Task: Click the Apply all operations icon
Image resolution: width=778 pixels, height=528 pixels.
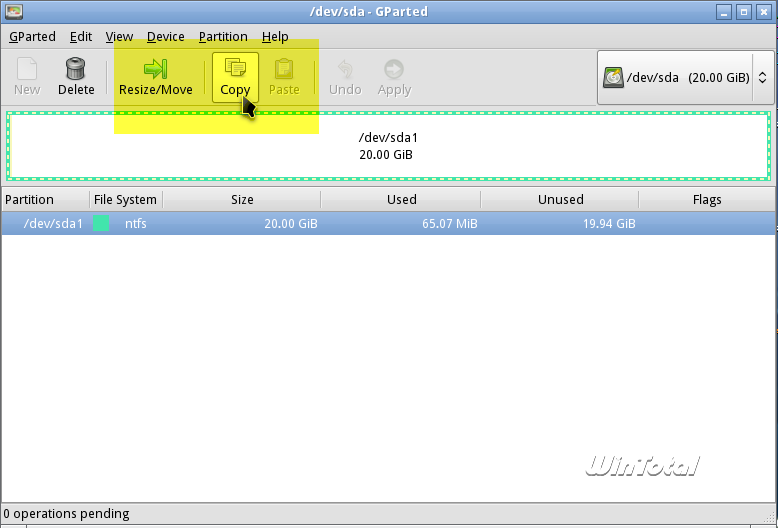Action: click(x=394, y=69)
